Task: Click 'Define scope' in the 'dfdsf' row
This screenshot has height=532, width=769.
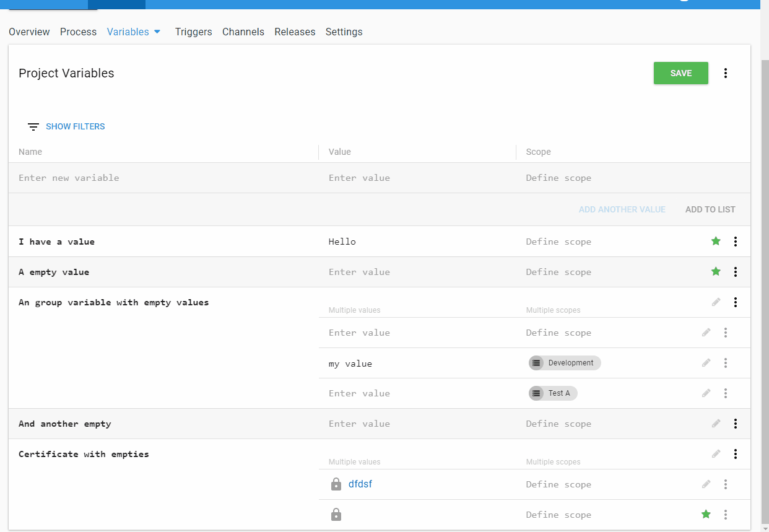Action: pyautogui.click(x=558, y=484)
